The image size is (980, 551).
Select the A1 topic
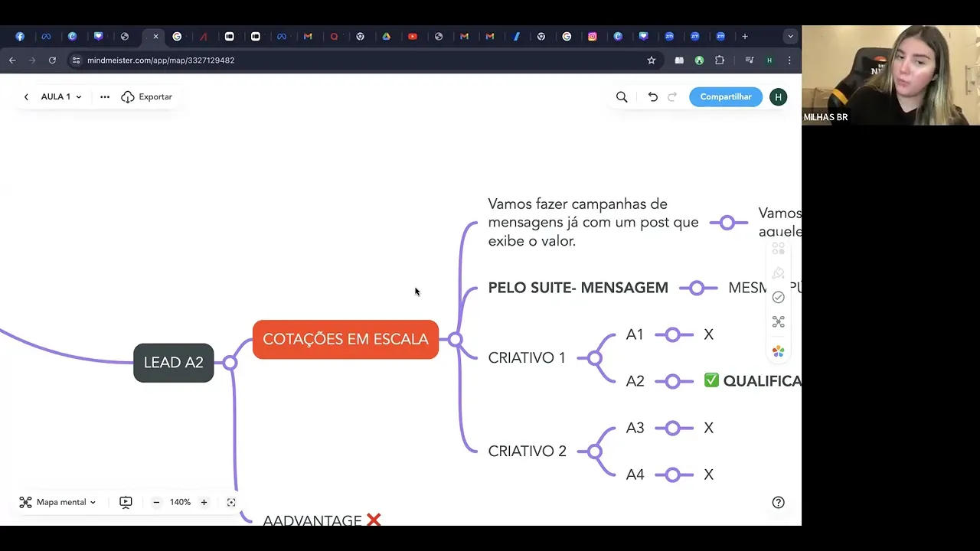(635, 334)
